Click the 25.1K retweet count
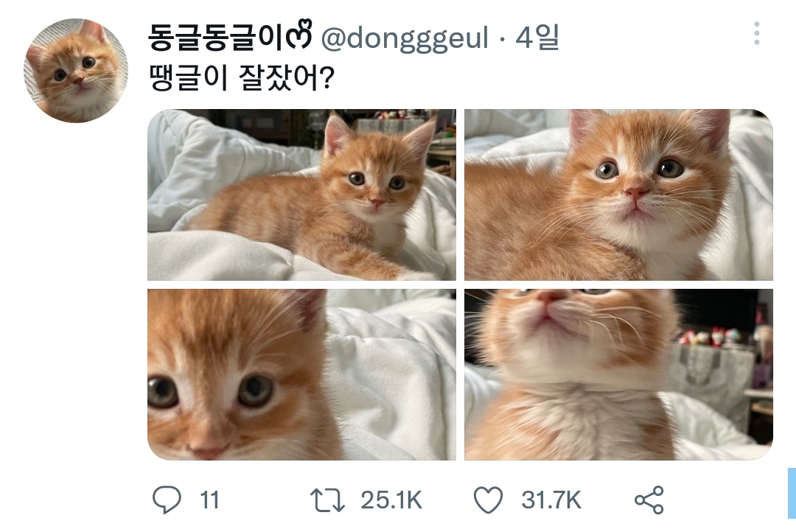 coord(391,501)
